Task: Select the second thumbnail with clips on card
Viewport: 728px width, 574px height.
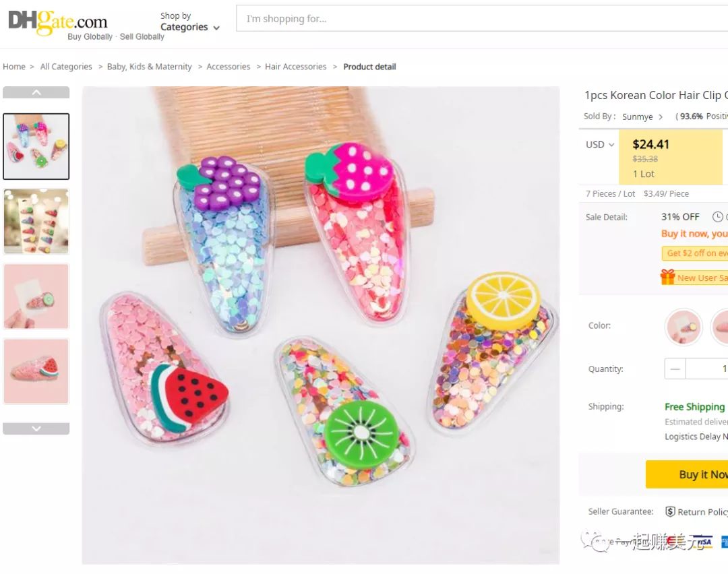Action: pyautogui.click(x=36, y=222)
